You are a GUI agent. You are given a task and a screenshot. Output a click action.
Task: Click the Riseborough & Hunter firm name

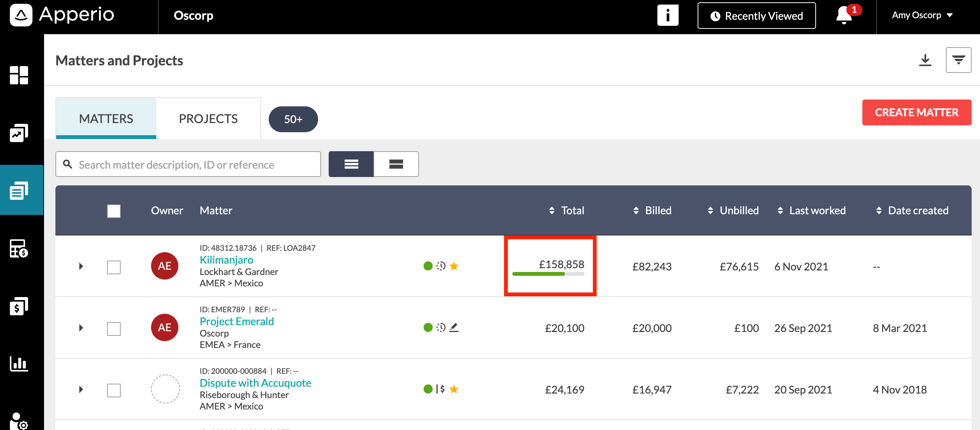244,395
